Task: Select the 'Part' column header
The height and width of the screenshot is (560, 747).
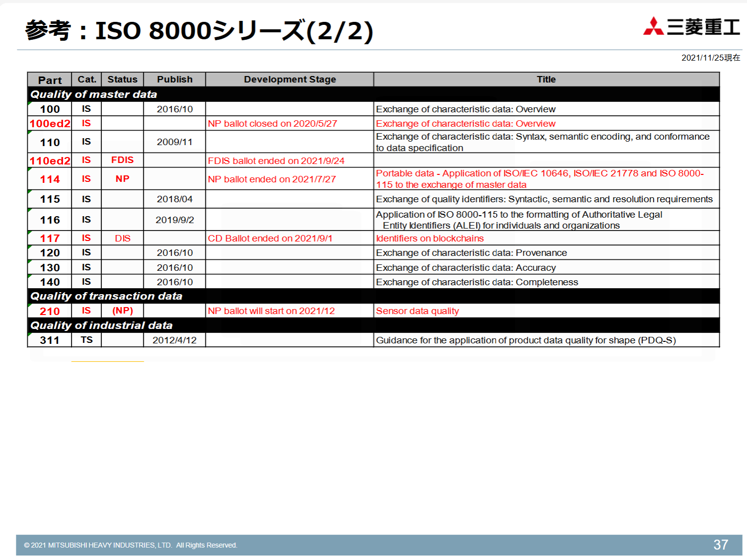Action: pyautogui.click(x=50, y=80)
